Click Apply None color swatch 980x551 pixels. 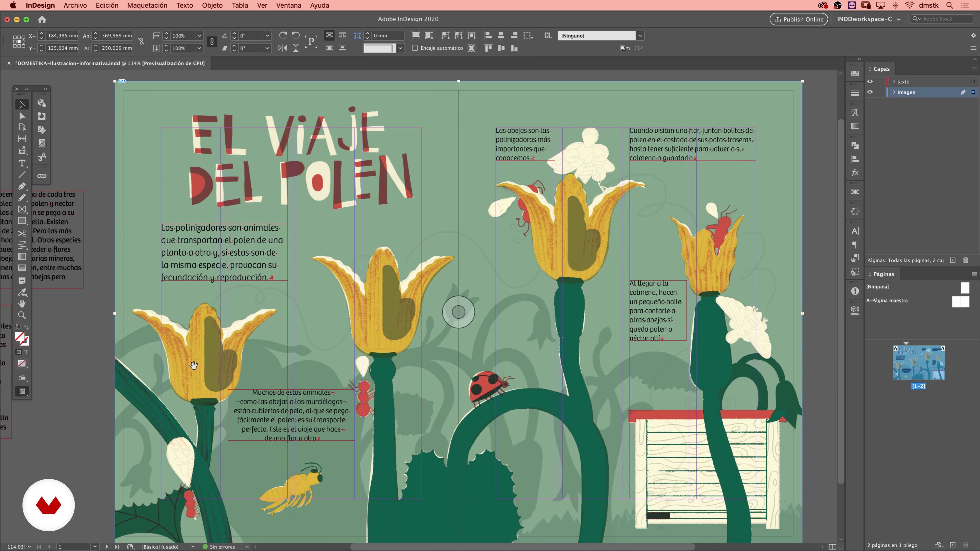tap(22, 364)
